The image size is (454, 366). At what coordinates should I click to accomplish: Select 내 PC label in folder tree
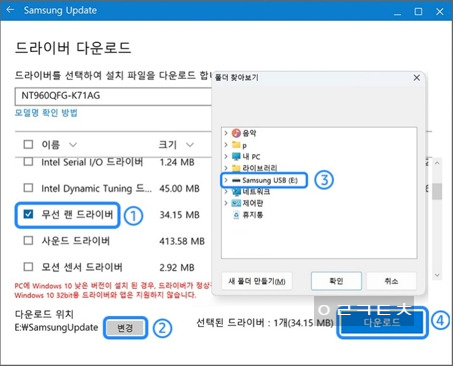(251, 157)
